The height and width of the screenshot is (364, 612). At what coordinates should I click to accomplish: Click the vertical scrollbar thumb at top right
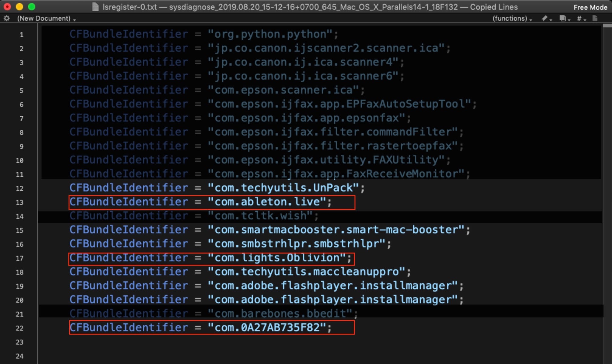click(607, 26)
